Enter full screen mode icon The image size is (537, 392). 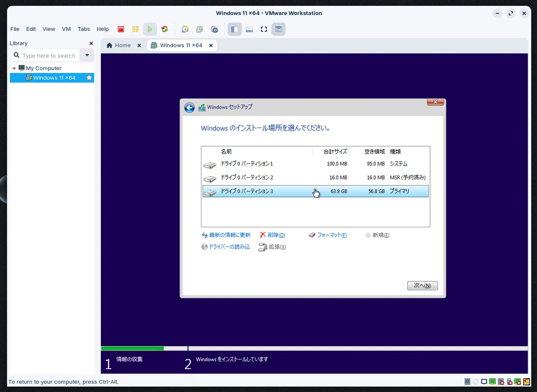pyautogui.click(x=264, y=29)
